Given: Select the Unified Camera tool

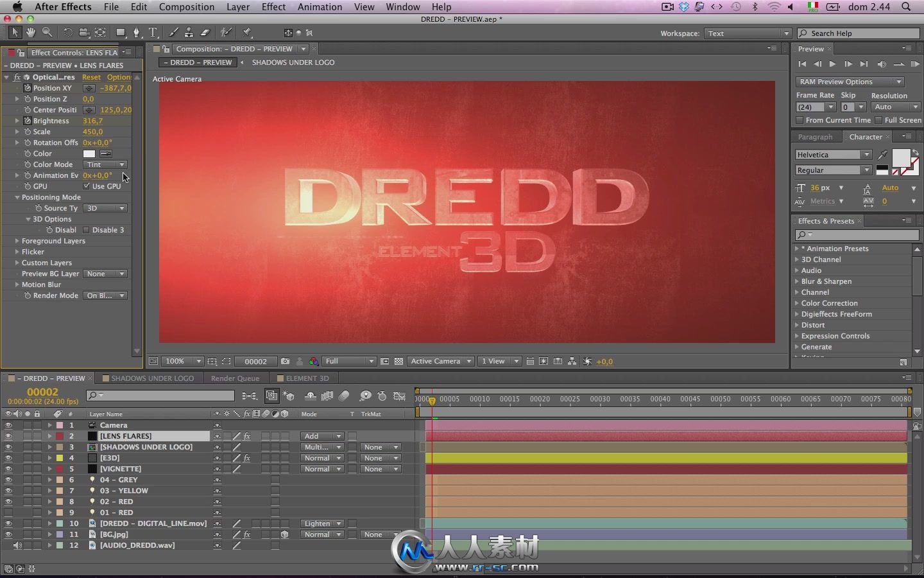Looking at the screenshot, I should (x=84, y=32).
